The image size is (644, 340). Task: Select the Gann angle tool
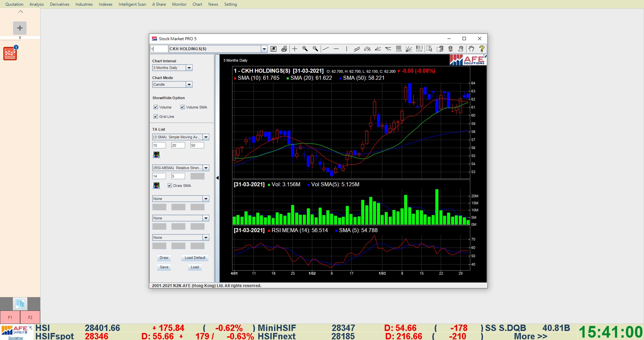point(378,49)
